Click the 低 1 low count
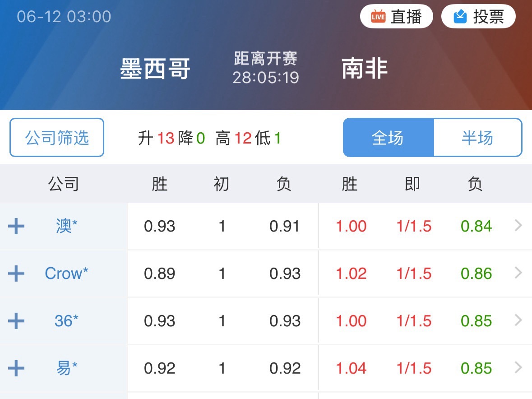This screenshot has width=532, height=399. [x=268, y=138]
